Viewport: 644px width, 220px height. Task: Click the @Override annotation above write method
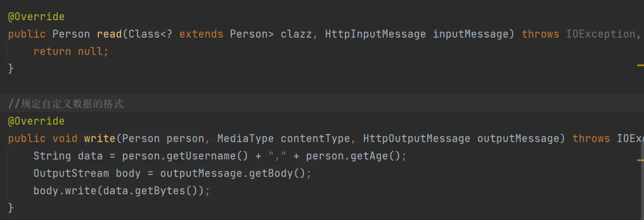coord(36,121)
